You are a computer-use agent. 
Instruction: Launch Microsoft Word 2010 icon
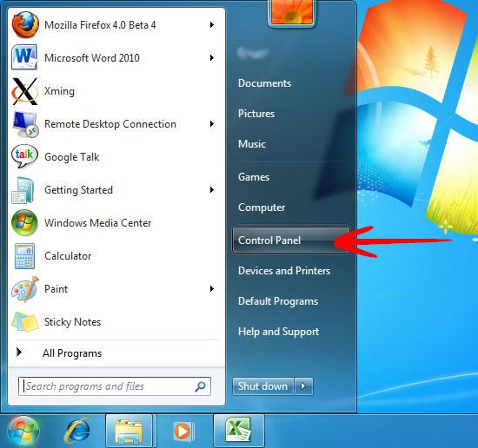coord(24,57)
